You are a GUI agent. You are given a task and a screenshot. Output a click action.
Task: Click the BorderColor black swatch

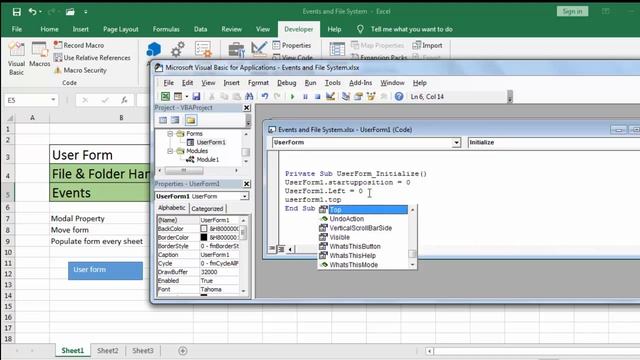pos(204,238)
